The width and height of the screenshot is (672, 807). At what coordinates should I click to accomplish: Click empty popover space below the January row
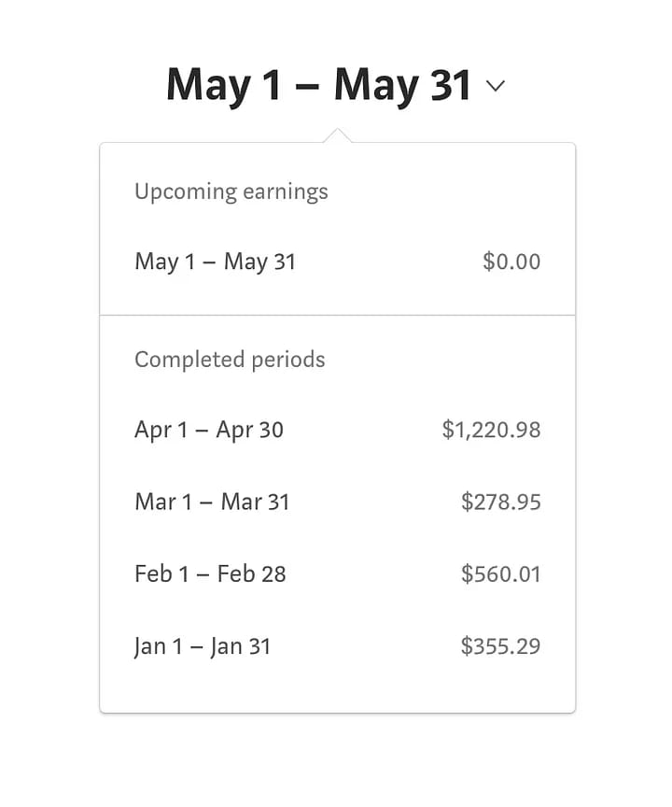pos(337,689)
